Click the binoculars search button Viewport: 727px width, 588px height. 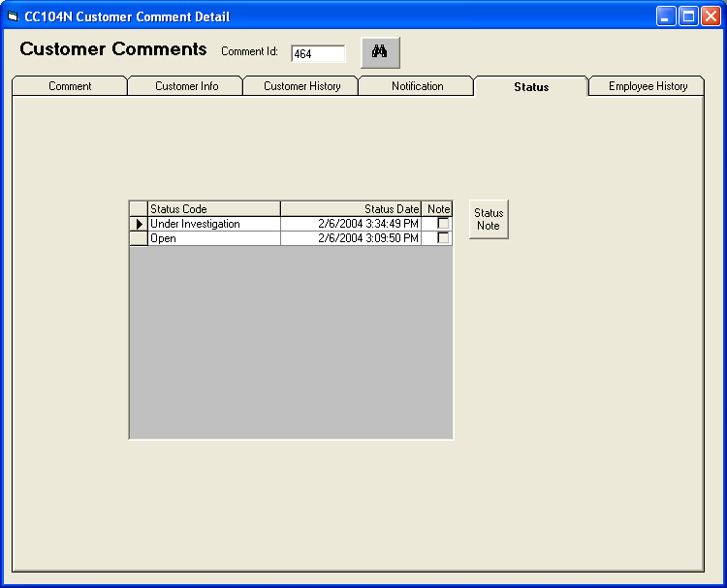point(380,52)
